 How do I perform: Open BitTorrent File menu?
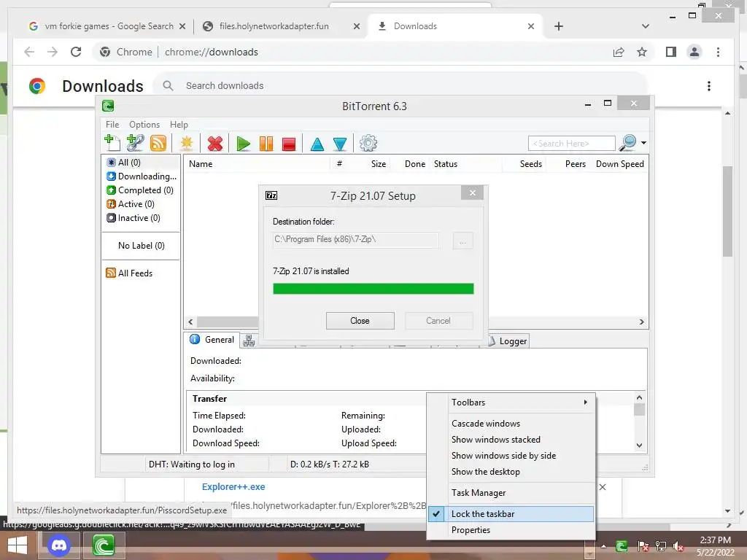click(x=112, y=124)
